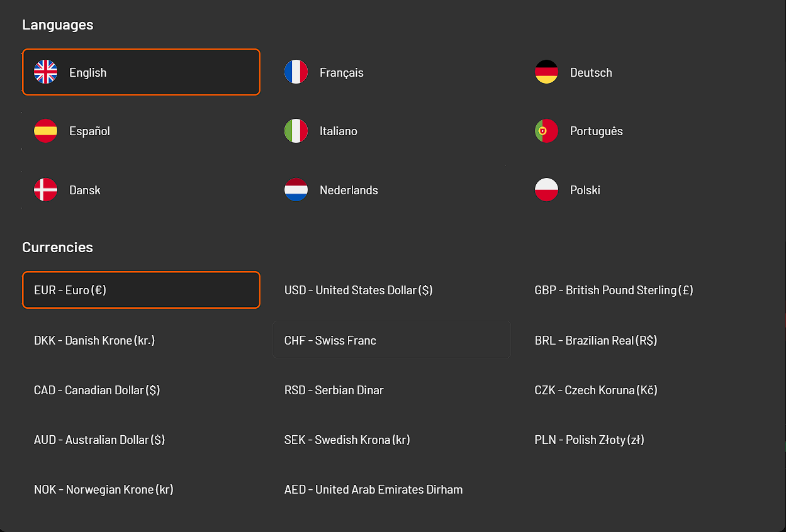Screen dimensions: 786x532
Task: Choose DKK - Danish Krone
Action: coord(94,340)
